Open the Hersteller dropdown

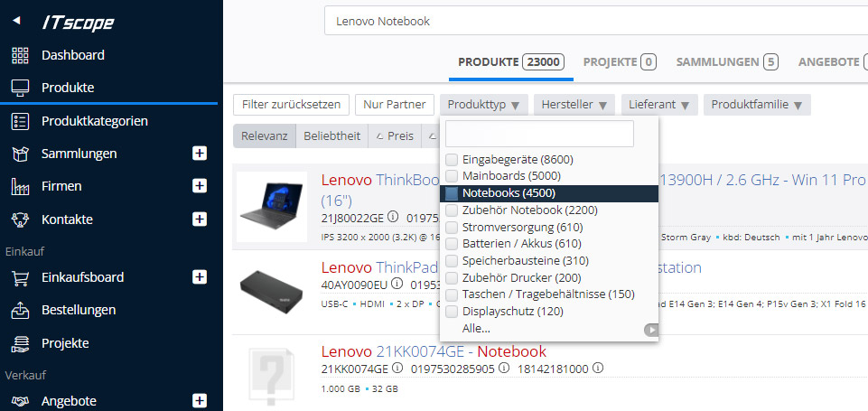tap(574, 105)
